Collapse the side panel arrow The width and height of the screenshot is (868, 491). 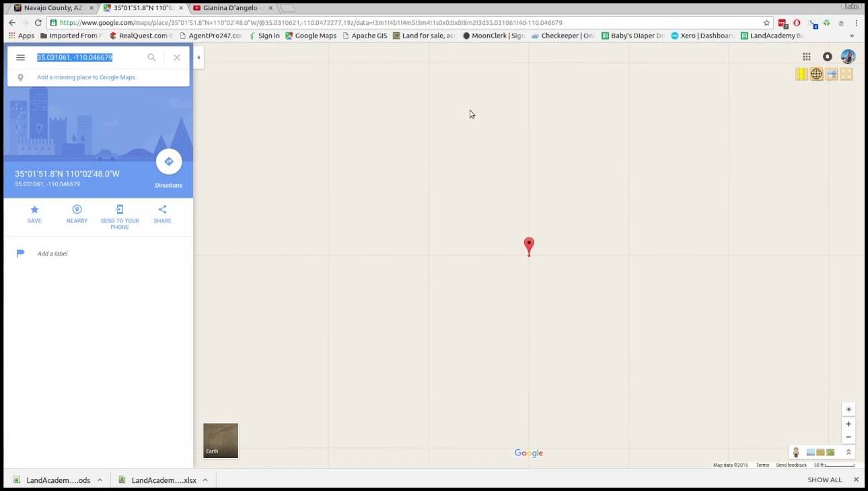tap(198, 58)
